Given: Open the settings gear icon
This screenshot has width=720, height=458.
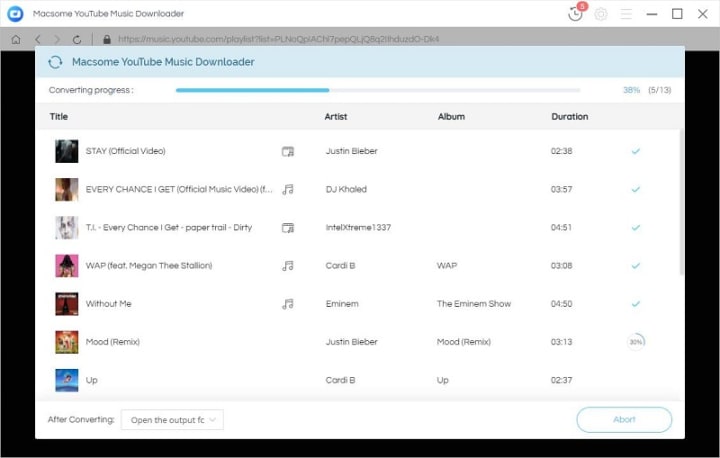Looking at the screenshot, I should 601,14.
